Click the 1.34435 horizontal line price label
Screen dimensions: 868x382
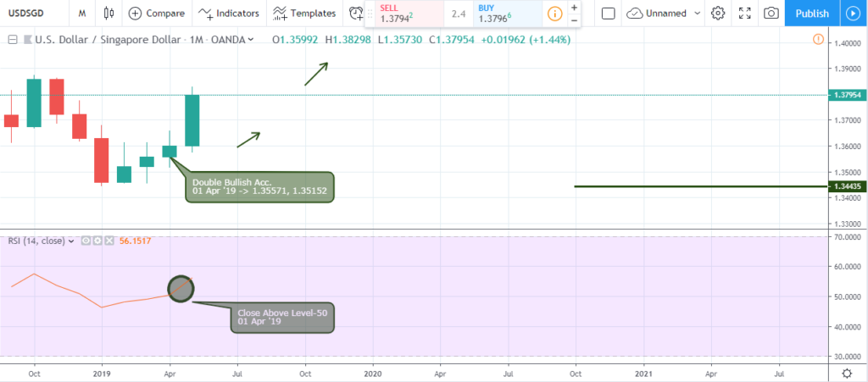(847, 186)
